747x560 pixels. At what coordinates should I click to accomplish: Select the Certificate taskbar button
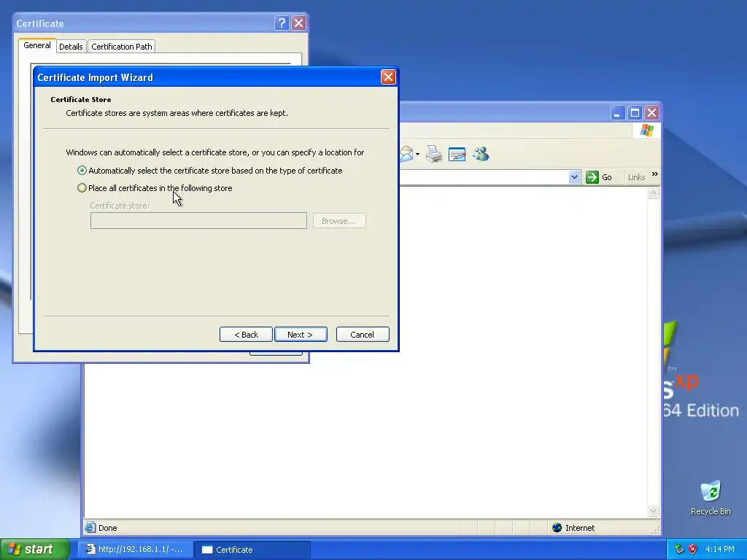click(x=253, y=550)
